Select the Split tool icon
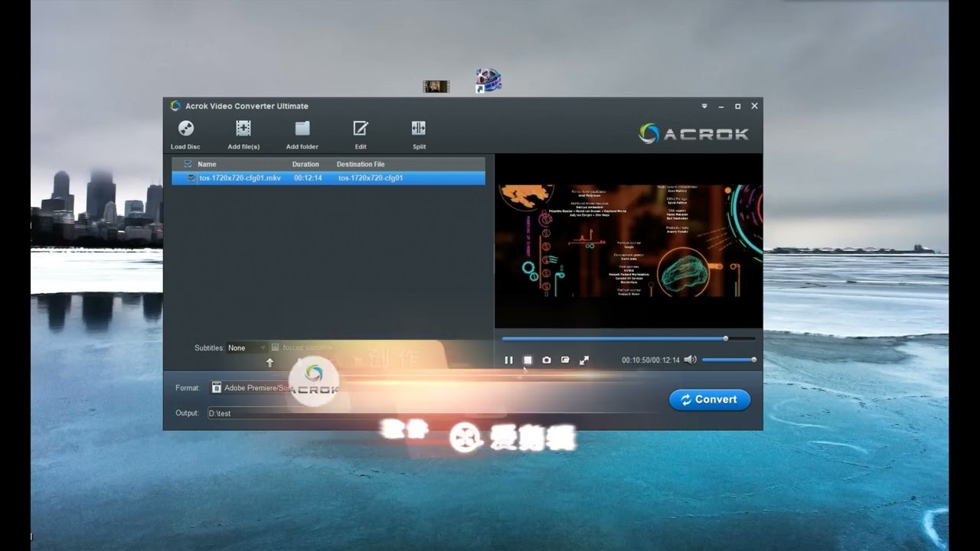The width and height of the screenshot is (980, 551). (419, 129)
